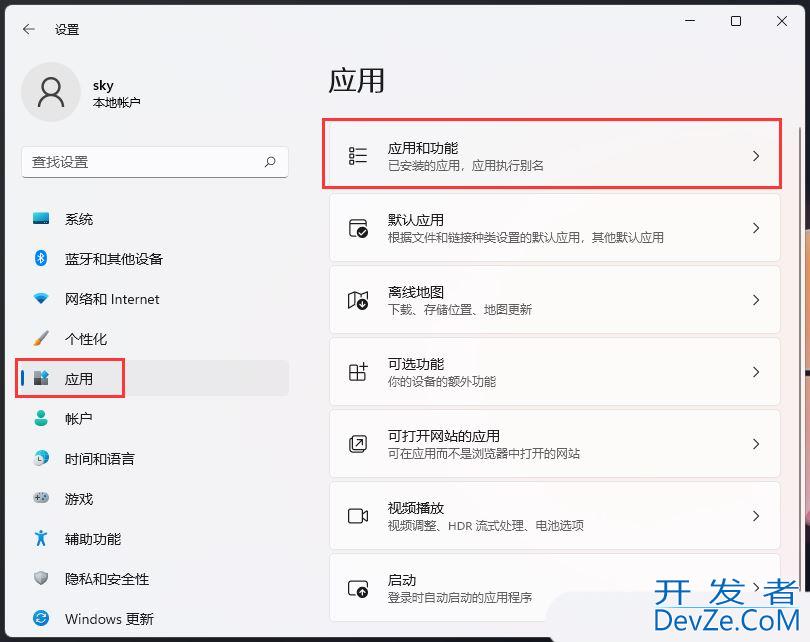Click the sky user avatar picture
810x642 pixels.
51,92
